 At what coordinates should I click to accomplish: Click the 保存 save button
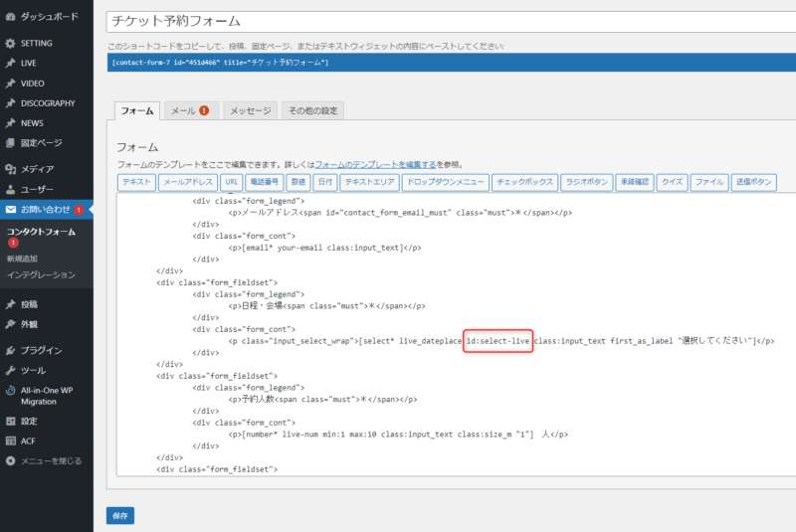click(120, 515)
